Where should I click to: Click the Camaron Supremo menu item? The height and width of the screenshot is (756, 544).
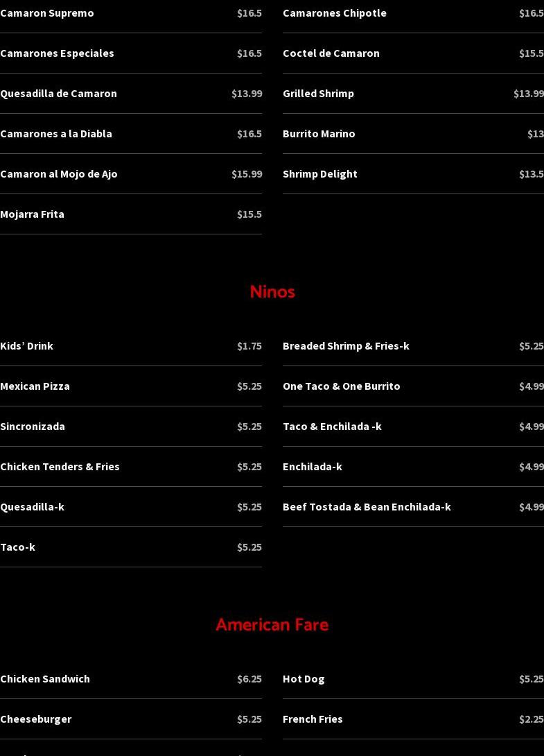tap(47, 13)
